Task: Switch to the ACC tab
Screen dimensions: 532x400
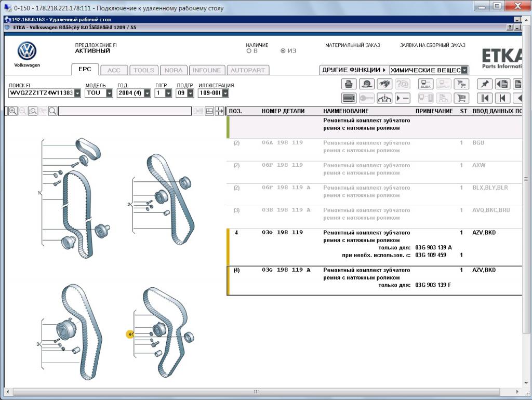Action: coord(114,70)
